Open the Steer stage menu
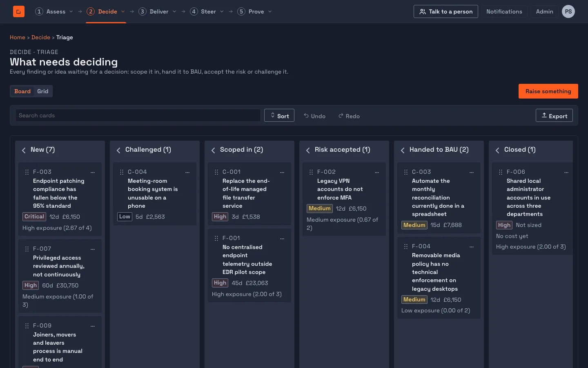The height and width of the screenshot is (368, 588). 207,11
